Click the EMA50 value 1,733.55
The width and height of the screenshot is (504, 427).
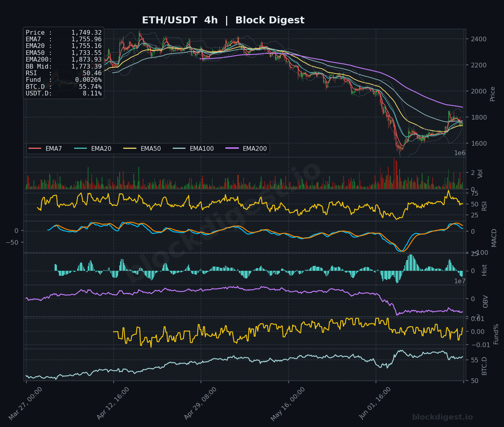87,53
